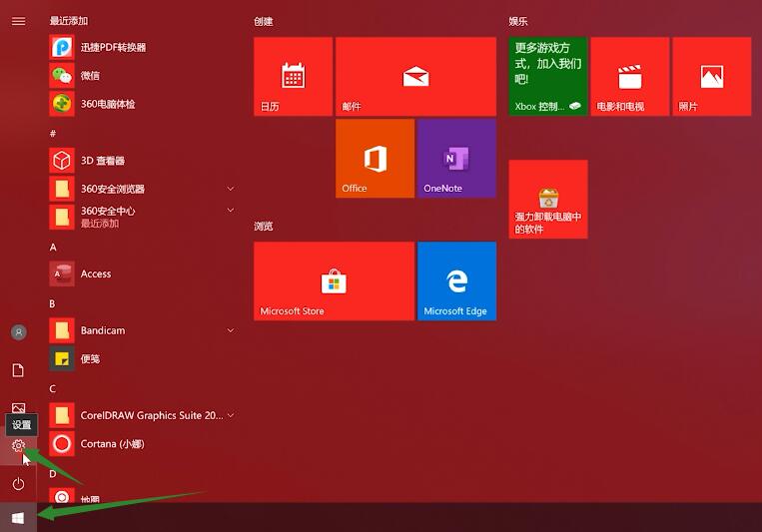Click the Settings gear icon in sidebar
Screen dimensions: 762x532
pos(18,446)
